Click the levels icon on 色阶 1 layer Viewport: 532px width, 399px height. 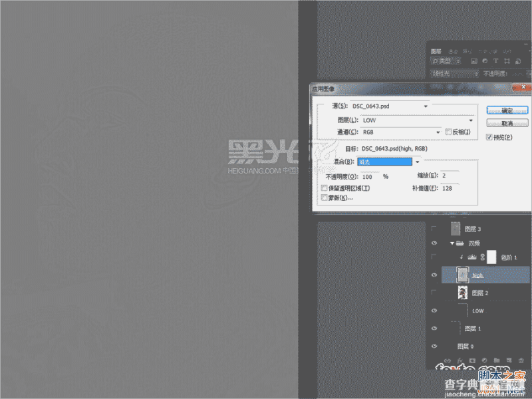[472, 257]
